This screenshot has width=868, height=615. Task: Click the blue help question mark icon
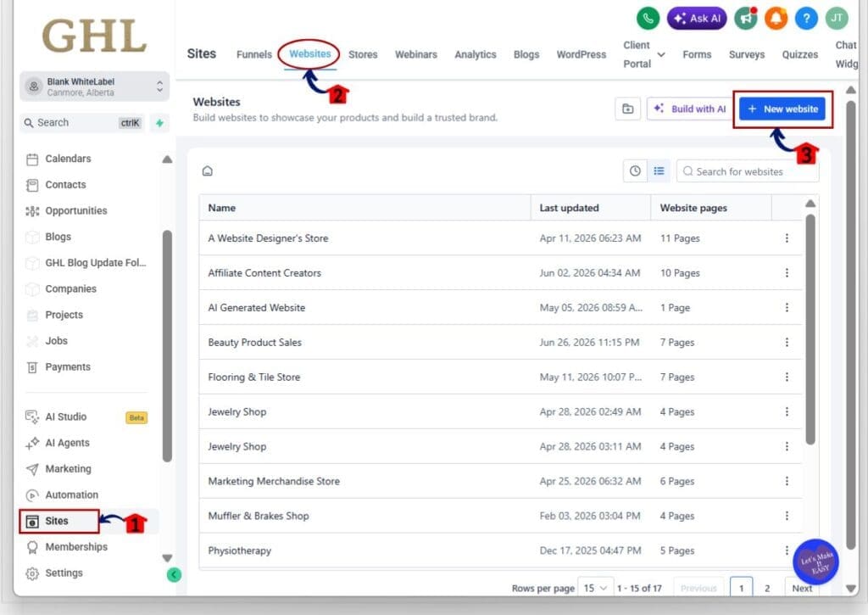(807, 19)
